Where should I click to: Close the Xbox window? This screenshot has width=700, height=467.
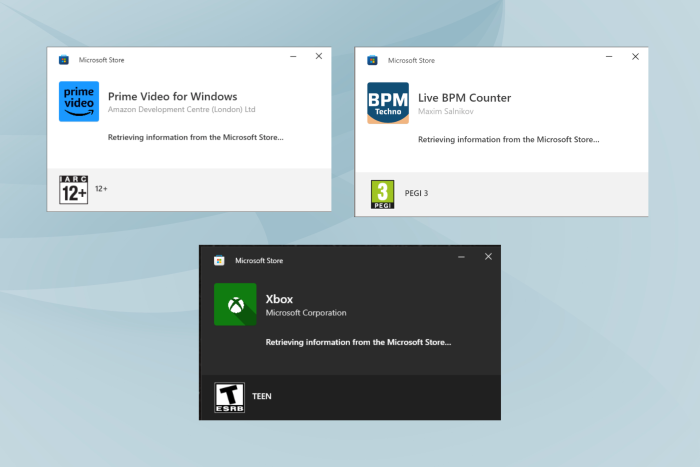[x=488, y=257]
